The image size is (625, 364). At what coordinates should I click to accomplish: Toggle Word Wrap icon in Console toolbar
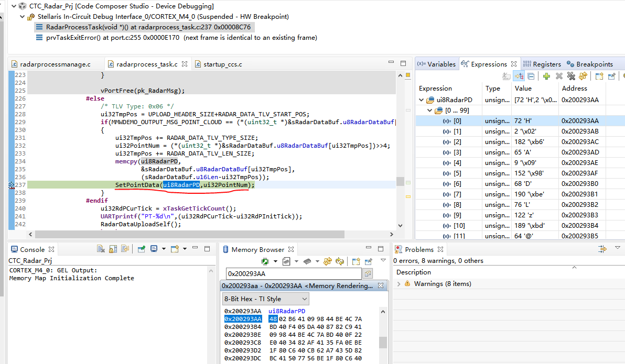click(x=125, y=249)
